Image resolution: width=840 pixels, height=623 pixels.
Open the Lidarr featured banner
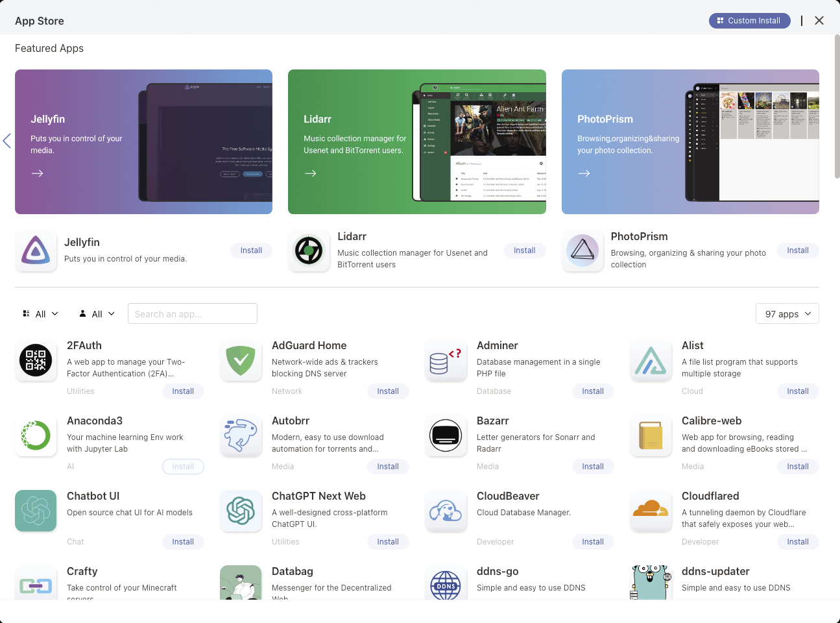point(417,141)
